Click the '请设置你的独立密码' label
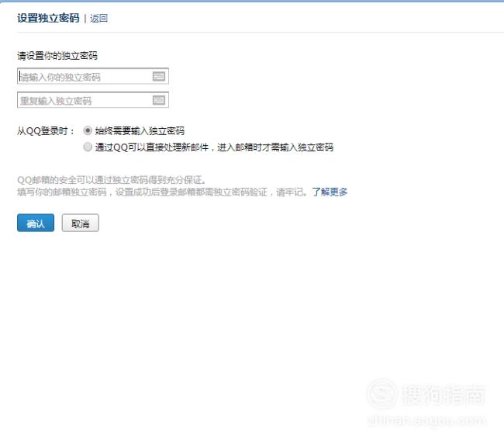504x447 pixels. 57,56
